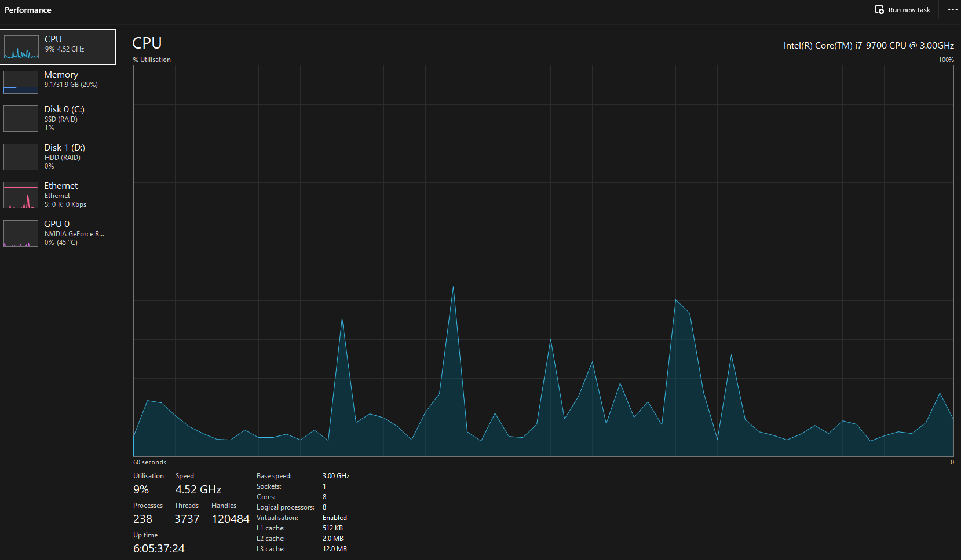
Task: Open the Memory mini graph thumbnail
Action: [21, 82]
